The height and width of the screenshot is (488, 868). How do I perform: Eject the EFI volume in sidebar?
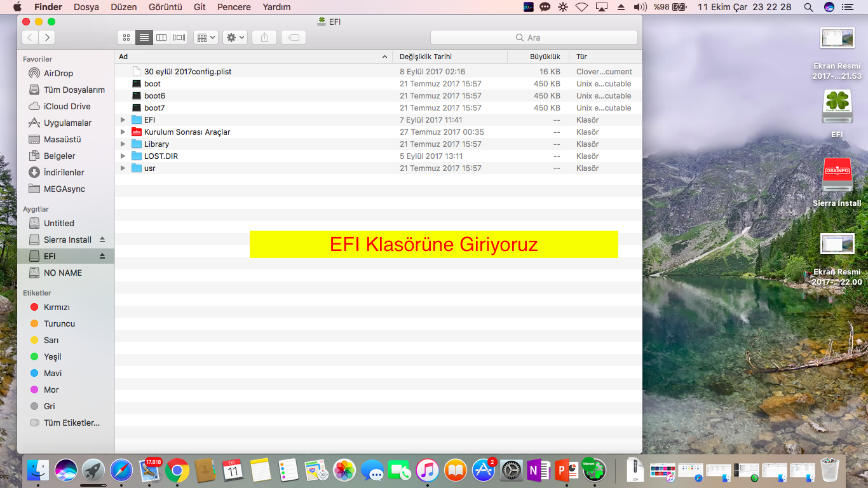coord(102,256)
